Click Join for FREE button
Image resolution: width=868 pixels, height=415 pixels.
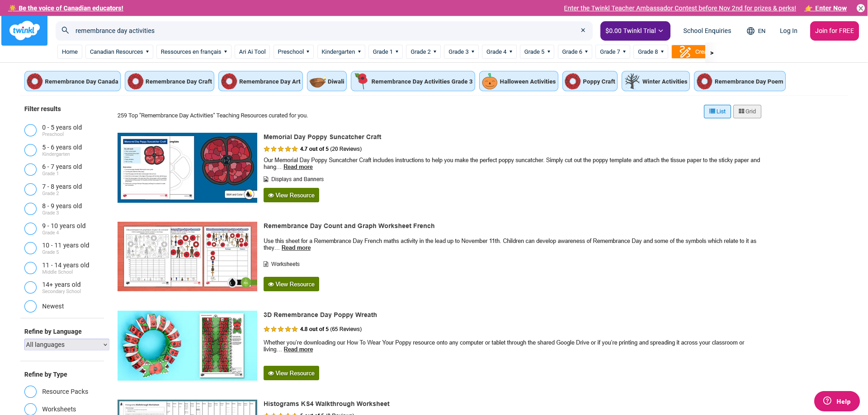pyautogui.click(x=835, y=31)
